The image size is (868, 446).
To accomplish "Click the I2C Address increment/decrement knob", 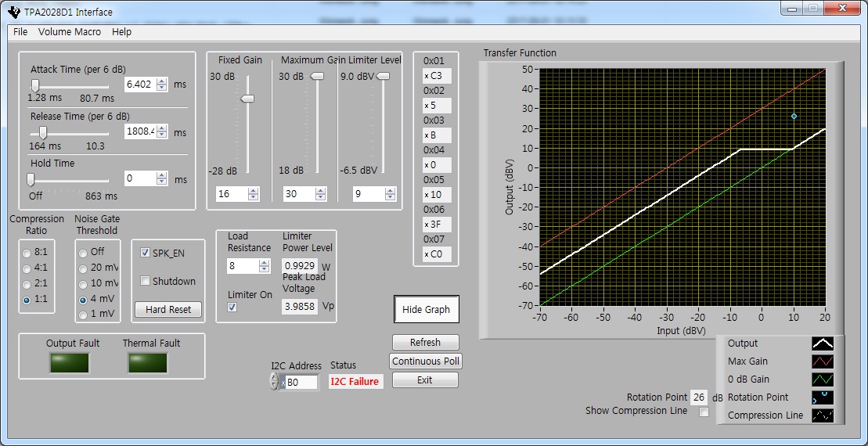I will [x=275, y=381].
